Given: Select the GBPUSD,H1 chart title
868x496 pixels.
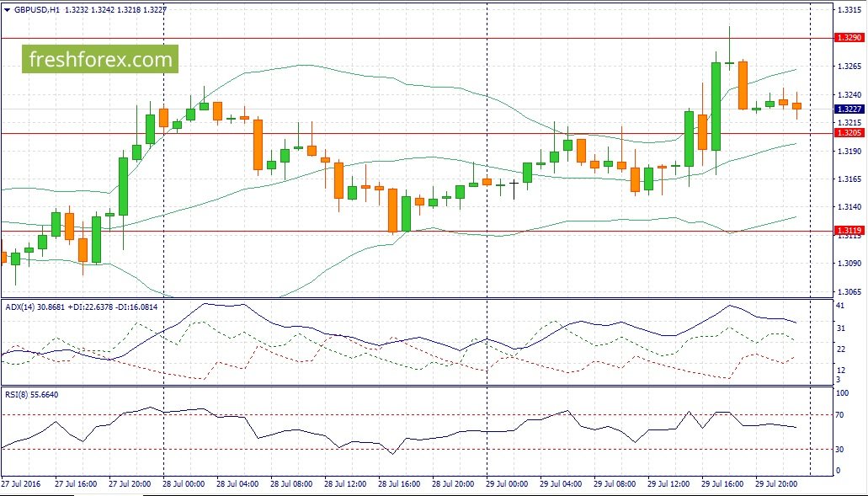Looking at the screenshot, I should 37,9.
